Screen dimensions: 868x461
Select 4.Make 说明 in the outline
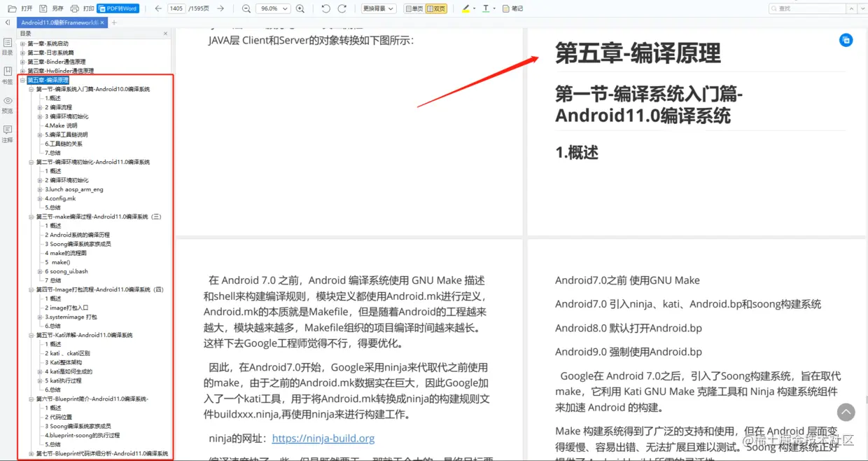tap(61, 125)
